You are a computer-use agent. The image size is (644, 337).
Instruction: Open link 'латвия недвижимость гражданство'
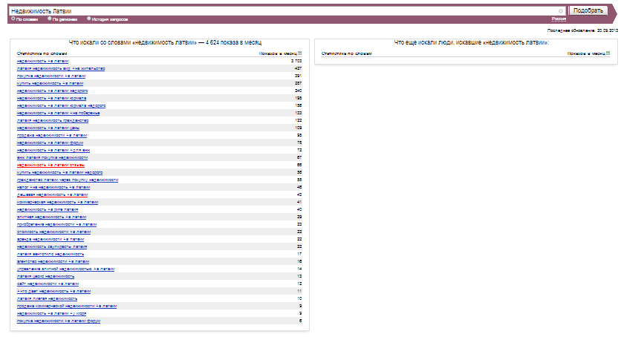(53, 120)
